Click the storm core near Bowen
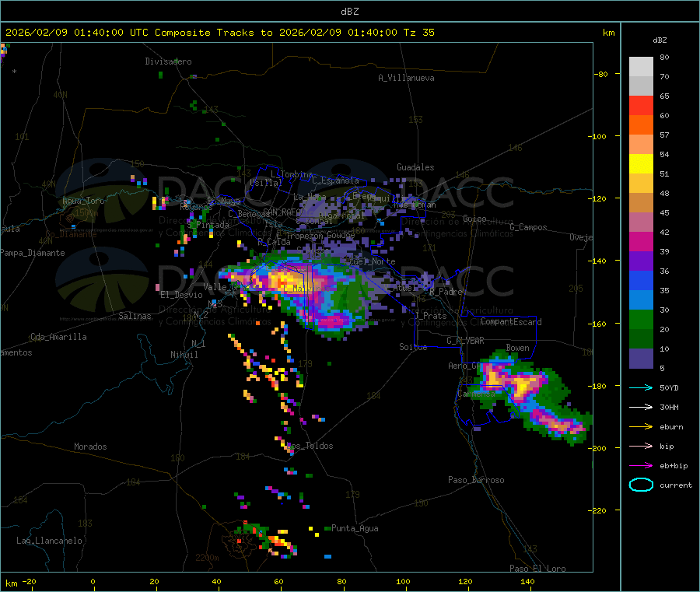 (x=521, y=385)
